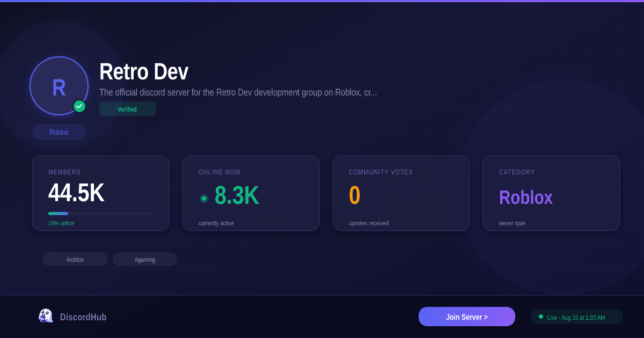Click the Roblox pill under avatar

[59, 132]
